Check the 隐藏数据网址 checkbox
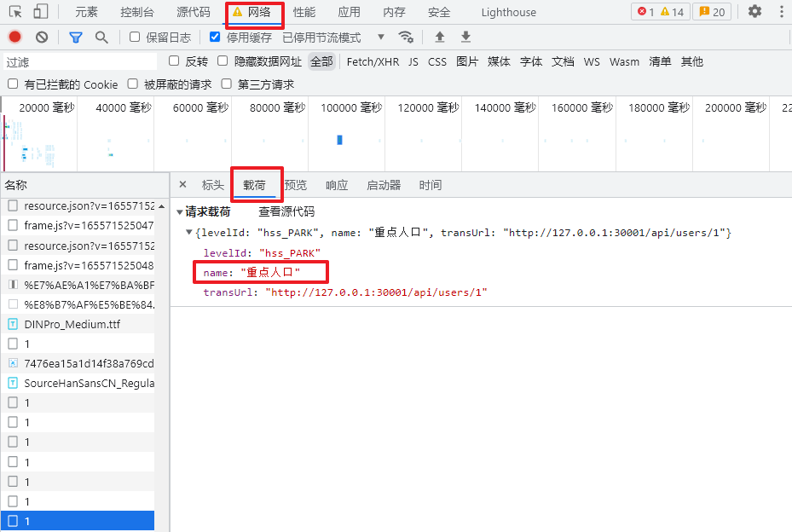792x532 pixels. [x=223, y=61]
